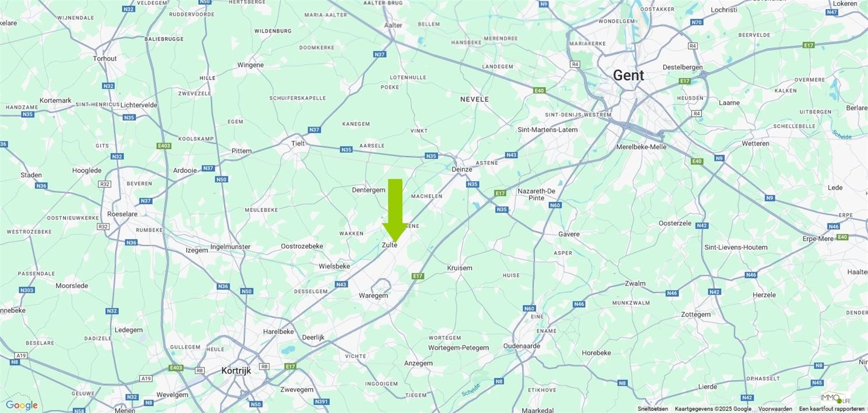Click Een kaartfout rapporteren link
The height and width of the screenshot is (413, 868).
[832, 409]
